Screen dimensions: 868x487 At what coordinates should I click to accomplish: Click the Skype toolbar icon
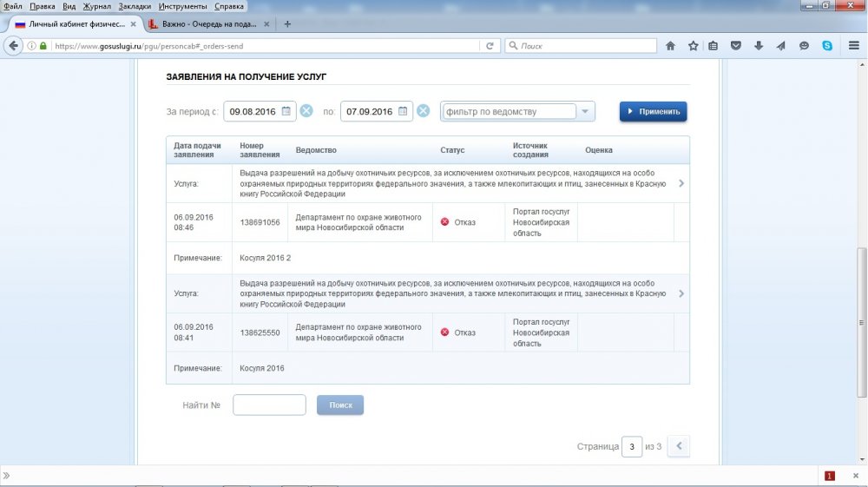coord(827,46)
